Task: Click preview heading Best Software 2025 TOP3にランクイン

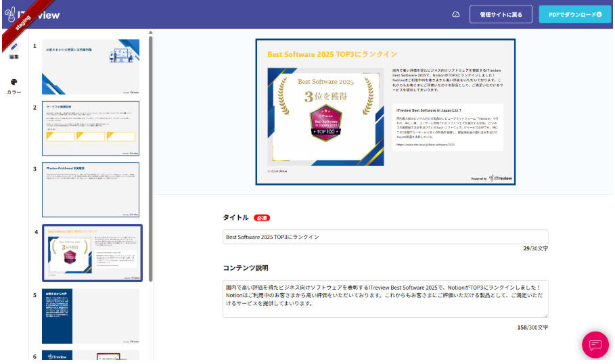Action: [x=332, y=54]
